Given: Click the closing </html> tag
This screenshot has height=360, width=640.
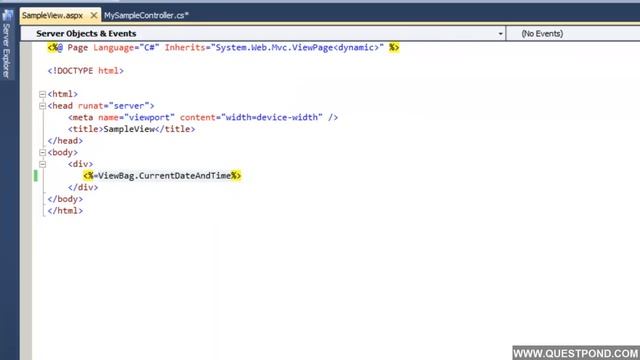Looking at the screenshot, I should pyautogui.click(x=65, y=211).
